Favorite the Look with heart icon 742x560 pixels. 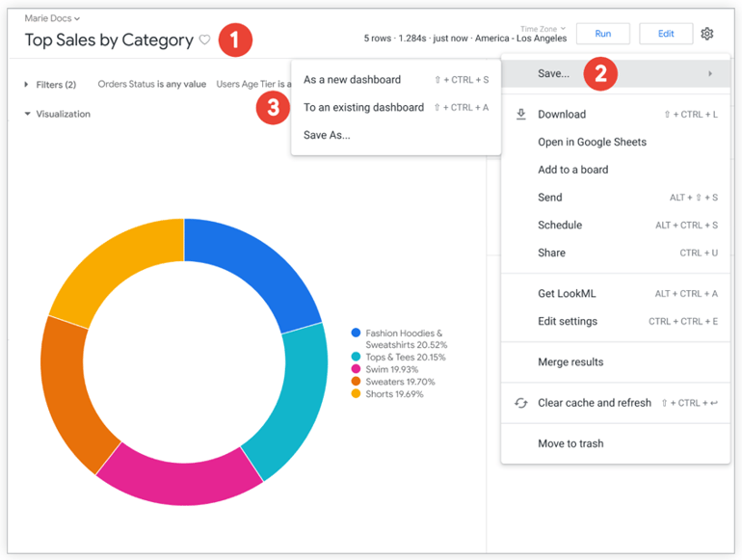(204, 40)
